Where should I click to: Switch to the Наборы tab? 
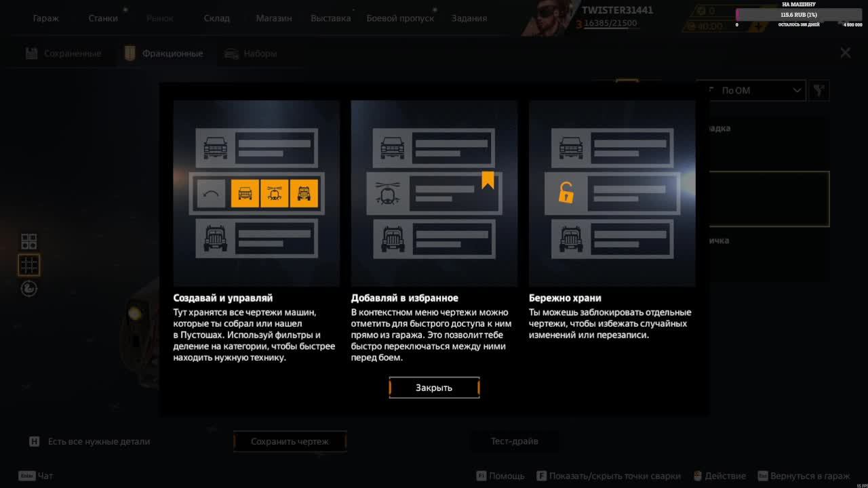(x=251, y=54)
